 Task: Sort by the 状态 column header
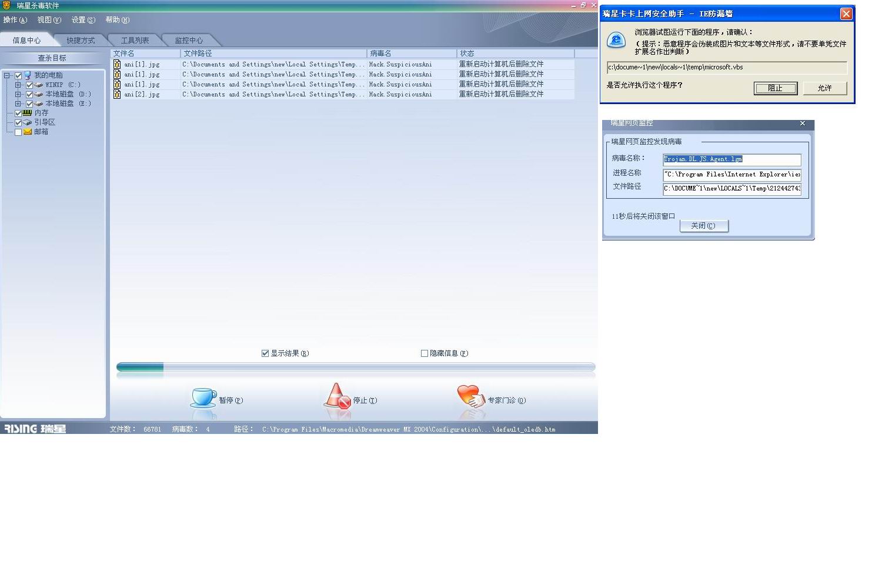point(516,54)
